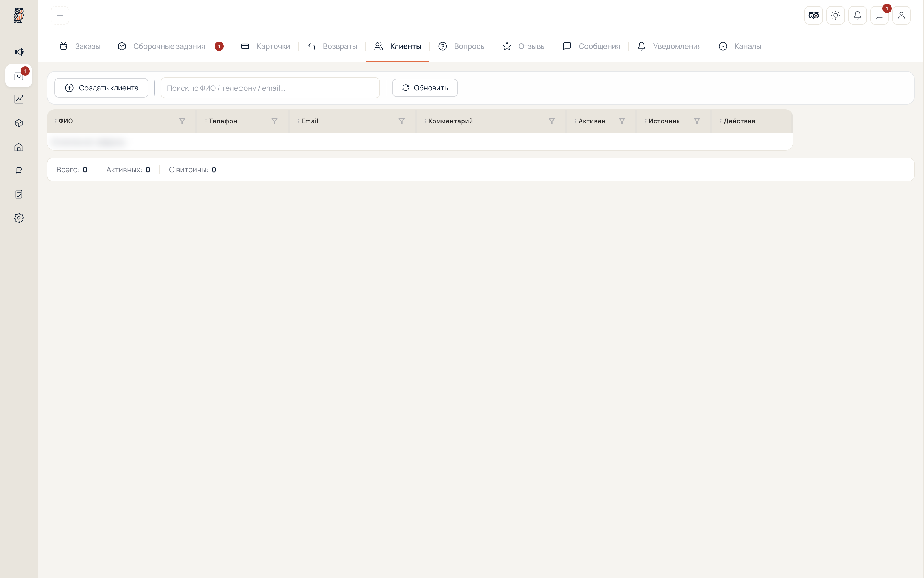Click the Обновить refresh button
Image resolution: width=924 pixels, height=578 pixels.
click(x=425, y=88)
